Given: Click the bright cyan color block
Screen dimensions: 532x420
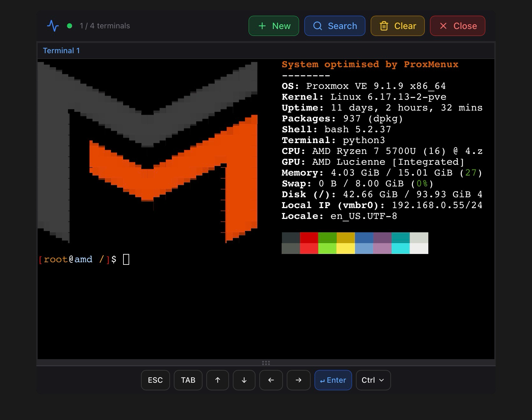Looking at the screenshot, I should point(401,249).
